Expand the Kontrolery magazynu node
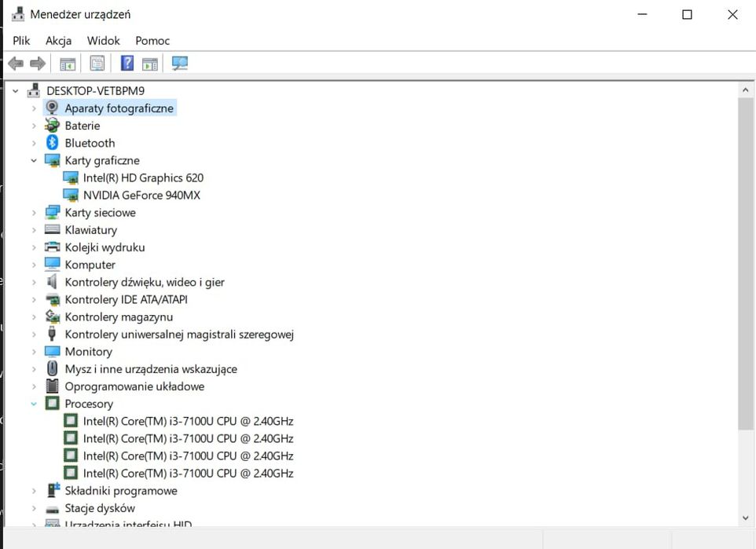756x549 pixels. click(34, 317)
